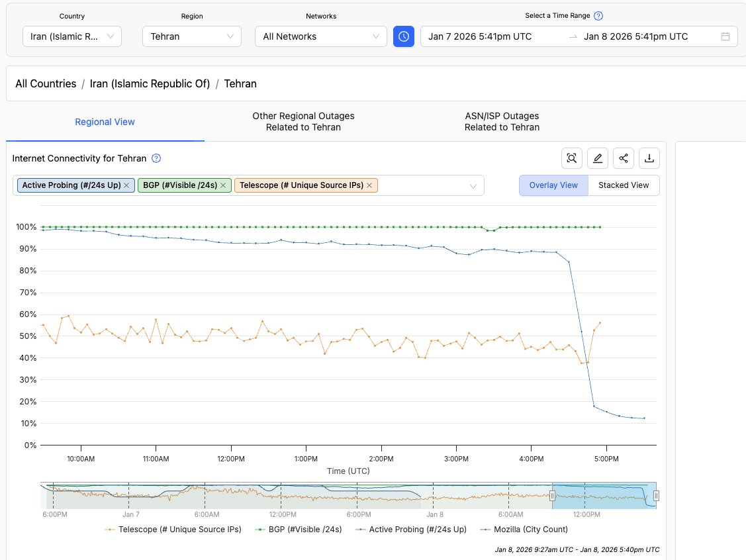Screen dimensions: 746x560
Task: Click the Jan 8 label in timeline navigator
Action: pos(435,514)
